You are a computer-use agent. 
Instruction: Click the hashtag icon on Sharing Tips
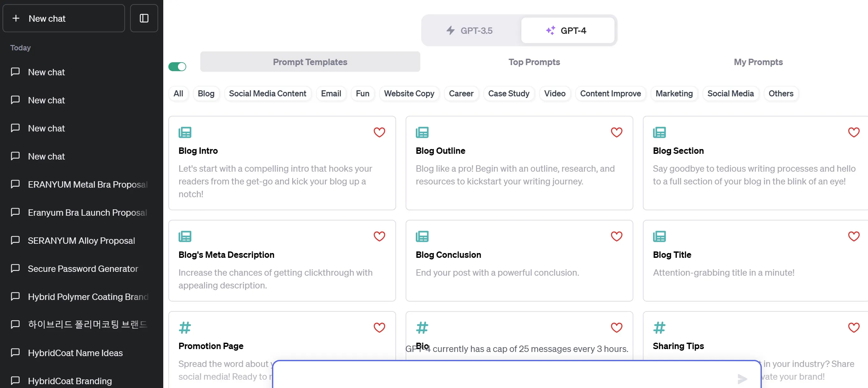pyautogui.click(x=659, y=327)
